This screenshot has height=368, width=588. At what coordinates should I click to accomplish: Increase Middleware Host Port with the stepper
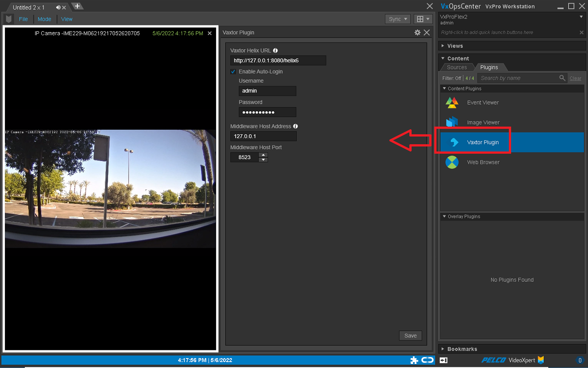(263, 155)
